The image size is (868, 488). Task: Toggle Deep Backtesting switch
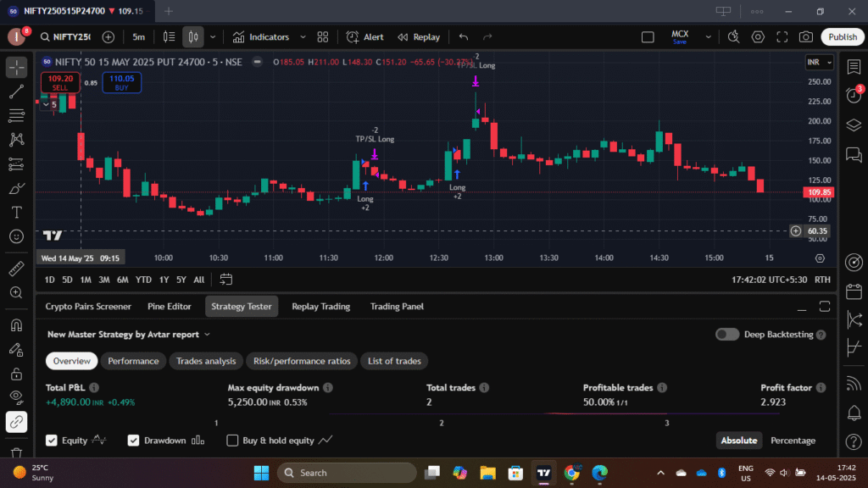pos(726,335)
